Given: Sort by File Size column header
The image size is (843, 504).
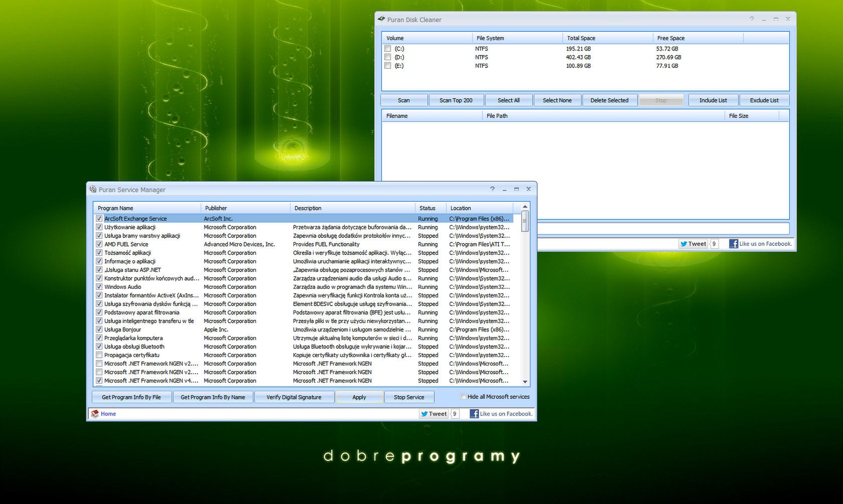Looking at the screenshot, I should pyautogui.click(x=752, y=116).
